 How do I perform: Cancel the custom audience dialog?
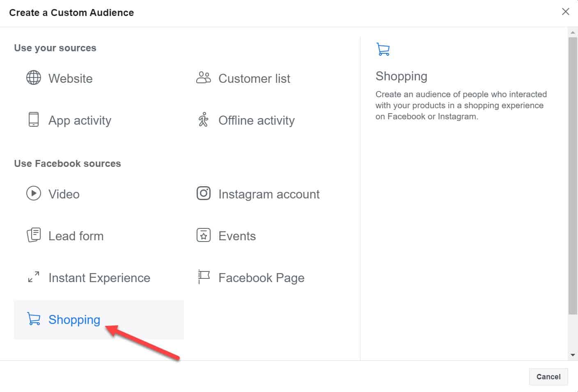click(x=548, y=376)
